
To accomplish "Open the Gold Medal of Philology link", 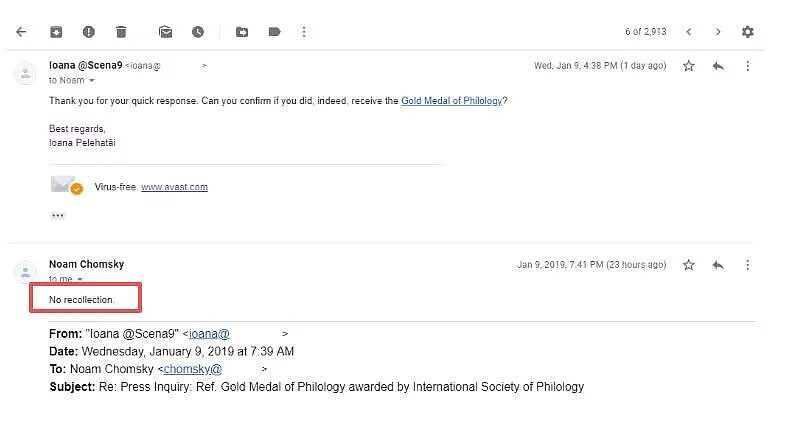I will (451, 101).
